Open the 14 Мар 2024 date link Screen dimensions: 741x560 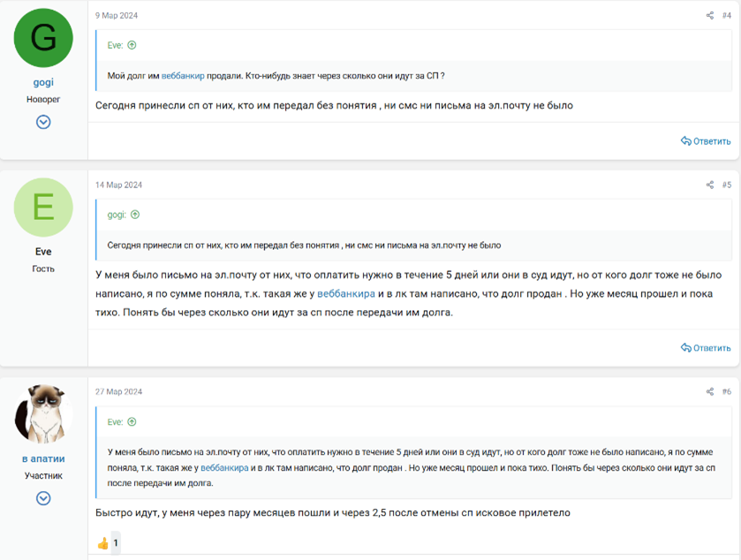tap(118, 185)
